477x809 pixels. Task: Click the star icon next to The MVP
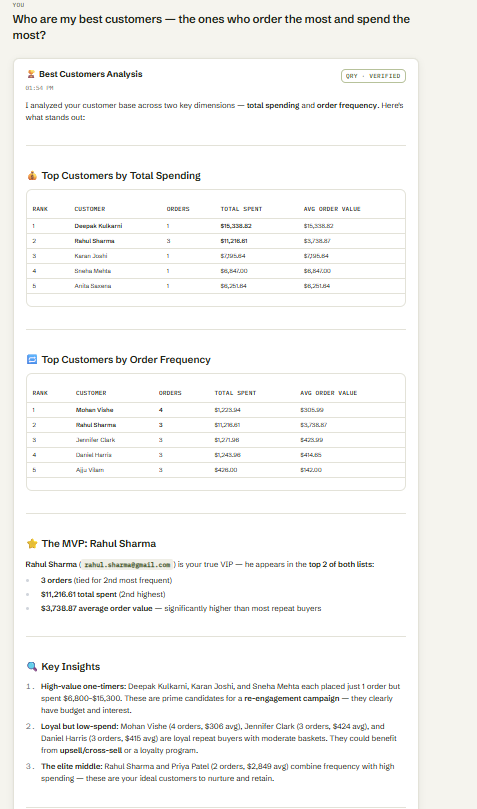[32, 544]
